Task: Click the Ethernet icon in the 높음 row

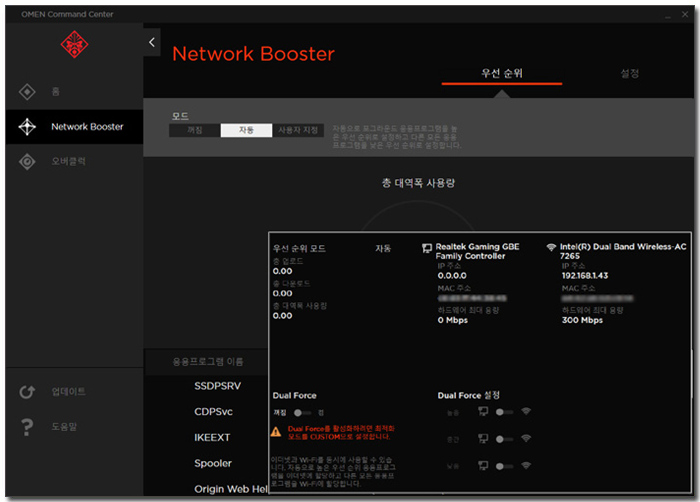Action: (483, 411)
